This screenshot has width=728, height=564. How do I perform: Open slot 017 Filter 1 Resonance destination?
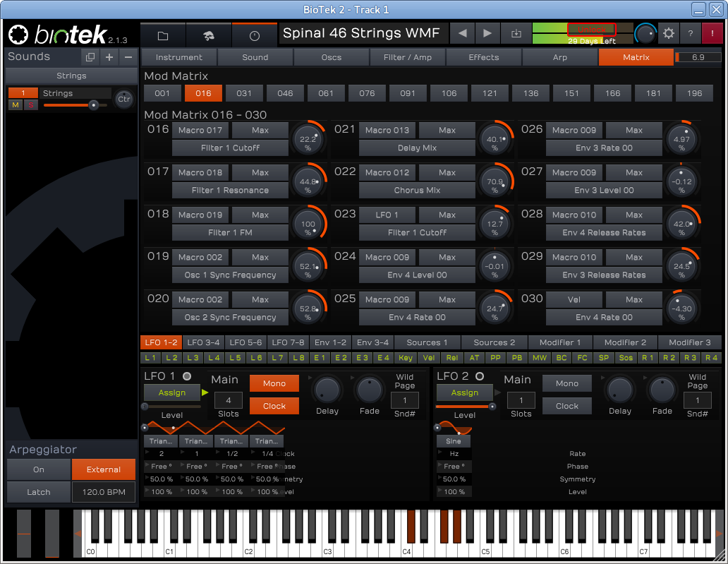tap(230, 190)
